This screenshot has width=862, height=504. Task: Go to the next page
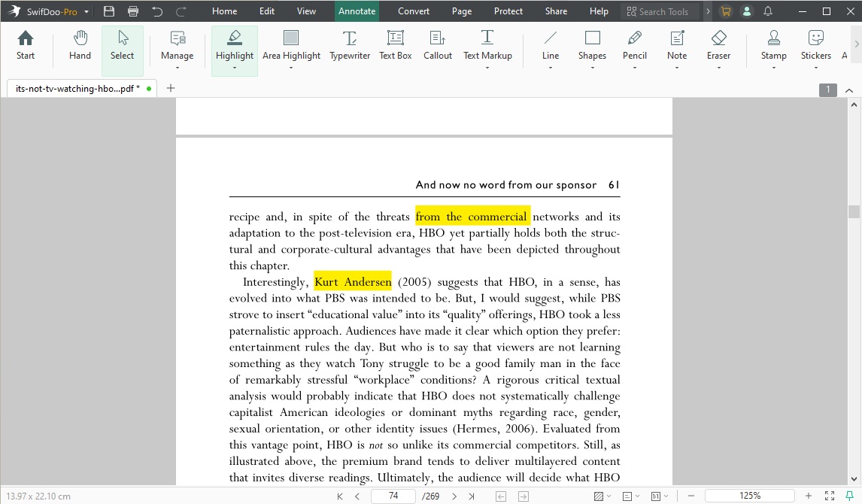[x=454, y=496]
